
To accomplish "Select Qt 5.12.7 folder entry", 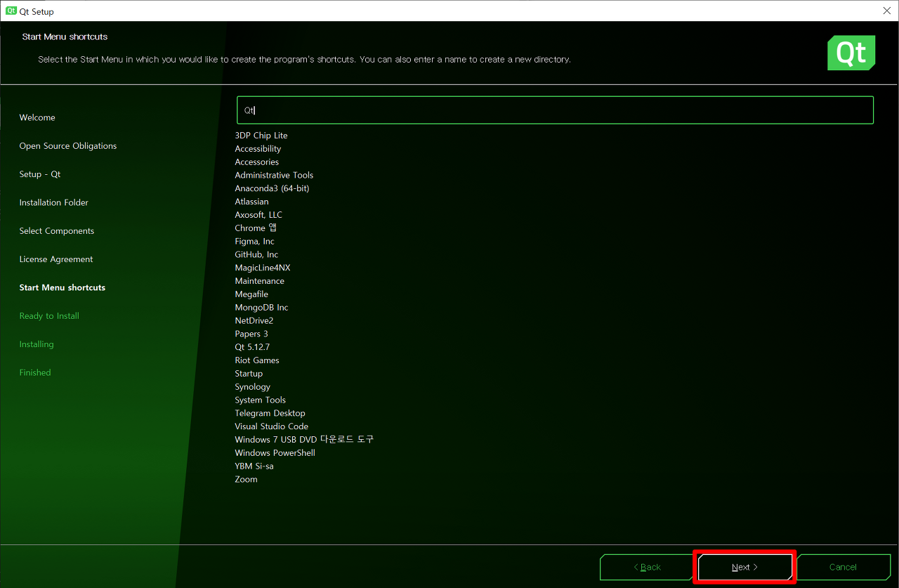I will click(x=252, y=347).
